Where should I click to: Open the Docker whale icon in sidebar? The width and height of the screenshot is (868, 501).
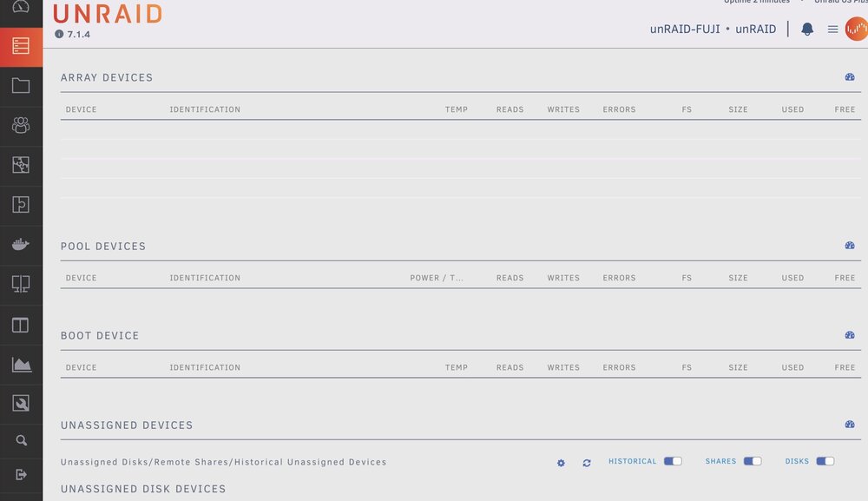(x=21, y=244)
